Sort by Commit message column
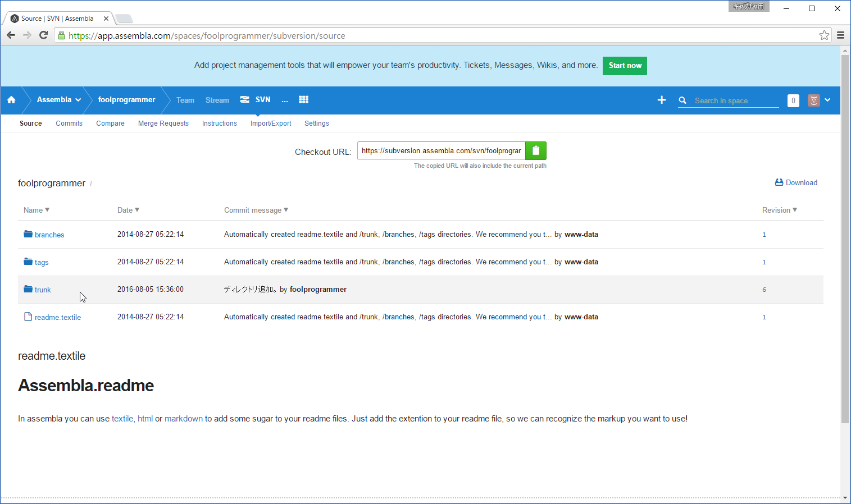The height and width of the screenshot is (504, 851). pos(256,210)
